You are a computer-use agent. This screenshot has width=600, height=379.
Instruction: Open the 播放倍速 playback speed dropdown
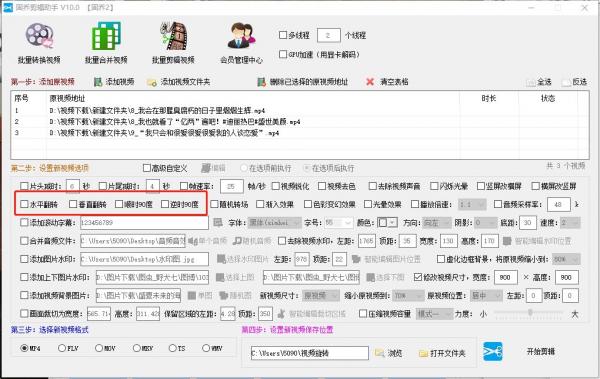click(x=472, y=204)
